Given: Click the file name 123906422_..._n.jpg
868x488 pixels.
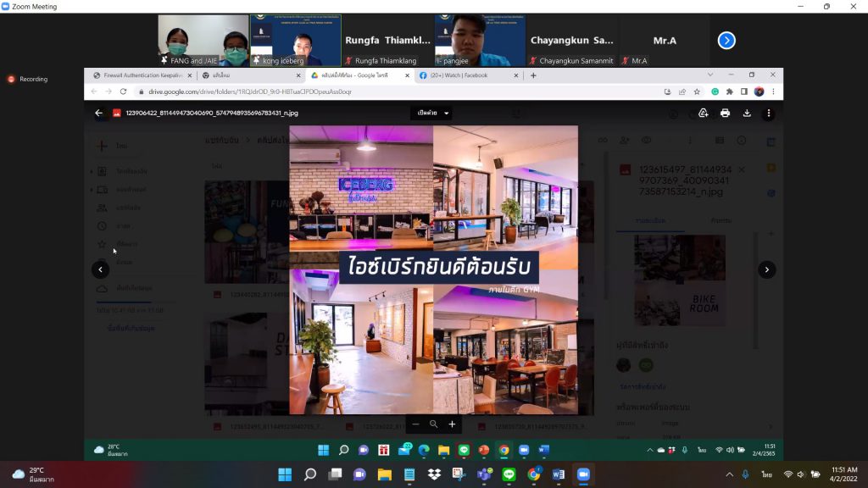Looking at the screenshot, I should pyautogui.click(x=211, y=113).
